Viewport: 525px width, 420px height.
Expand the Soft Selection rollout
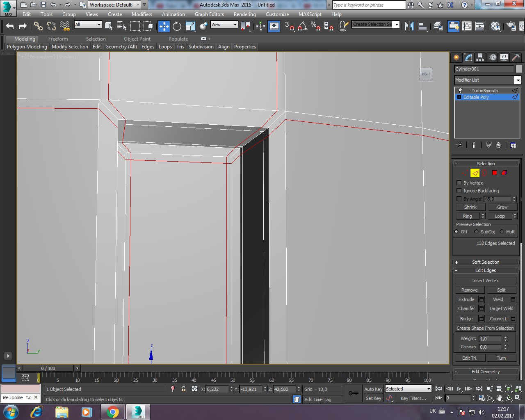pyautogui.click(x=486, y=262)
